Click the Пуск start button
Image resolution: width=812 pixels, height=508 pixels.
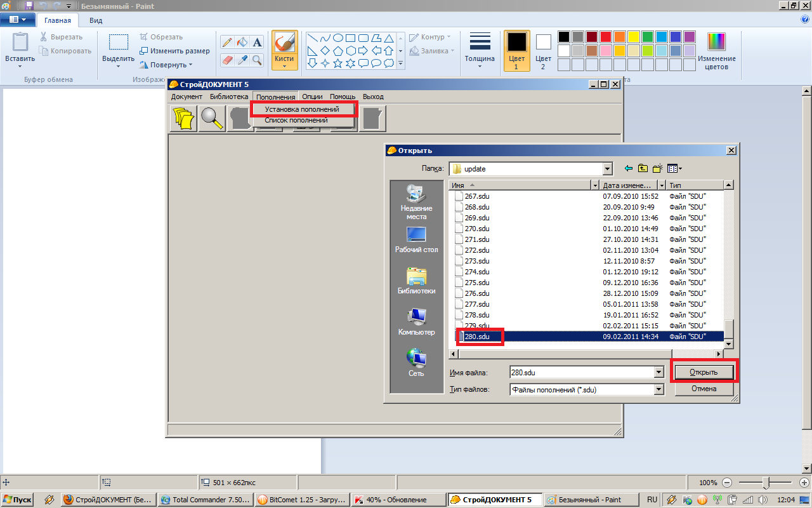17,500
